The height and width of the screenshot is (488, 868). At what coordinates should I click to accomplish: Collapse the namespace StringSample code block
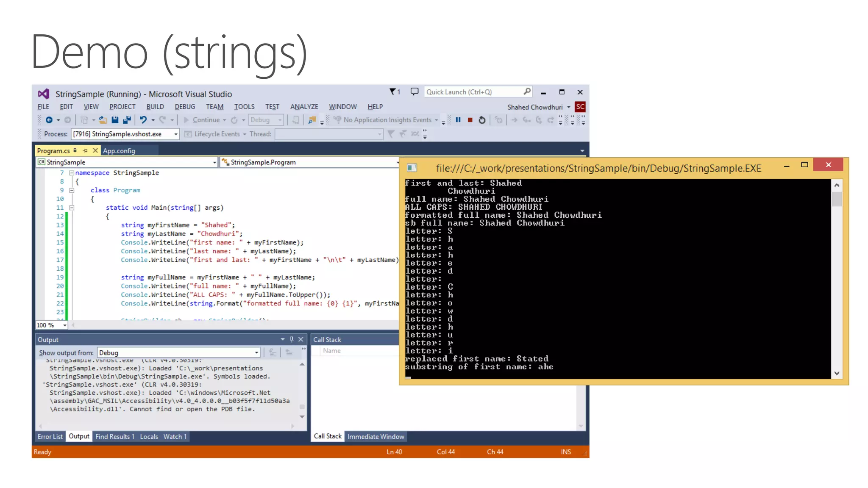click(x=72, y=173)
